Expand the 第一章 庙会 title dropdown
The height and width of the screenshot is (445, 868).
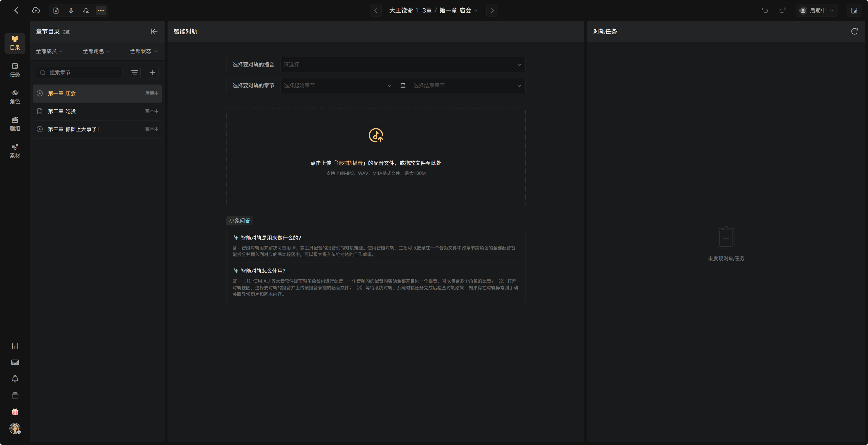click(459, 11)
